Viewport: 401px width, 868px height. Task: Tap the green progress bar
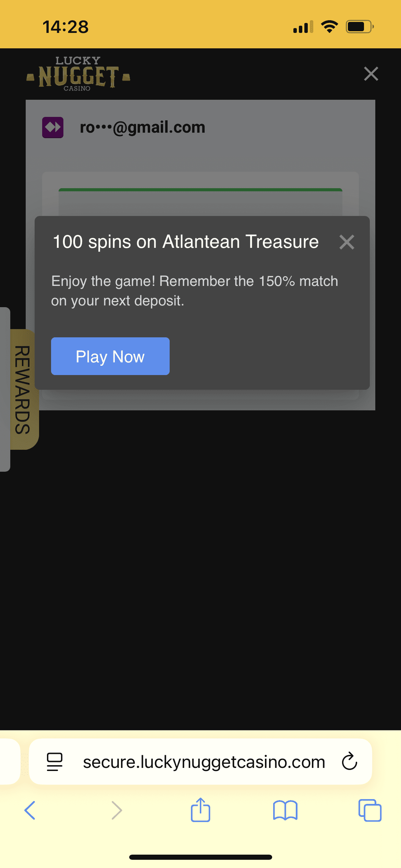point(200,190)
